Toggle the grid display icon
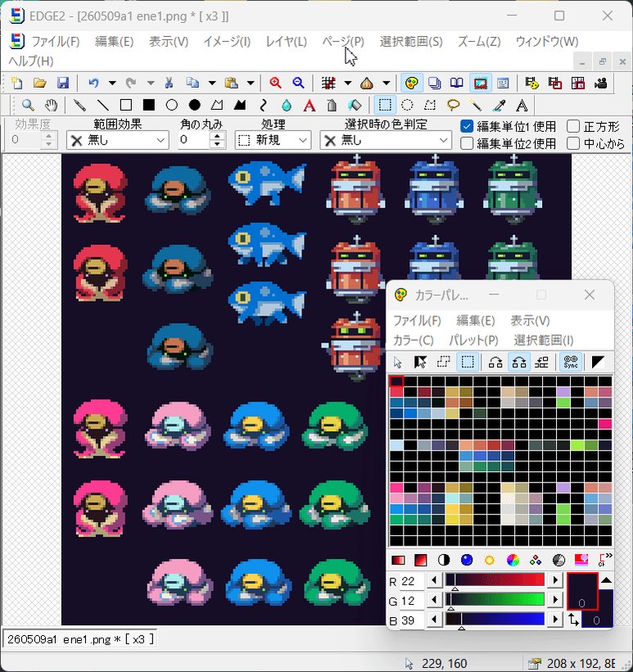The image size is (633, 672). [328, 83]
